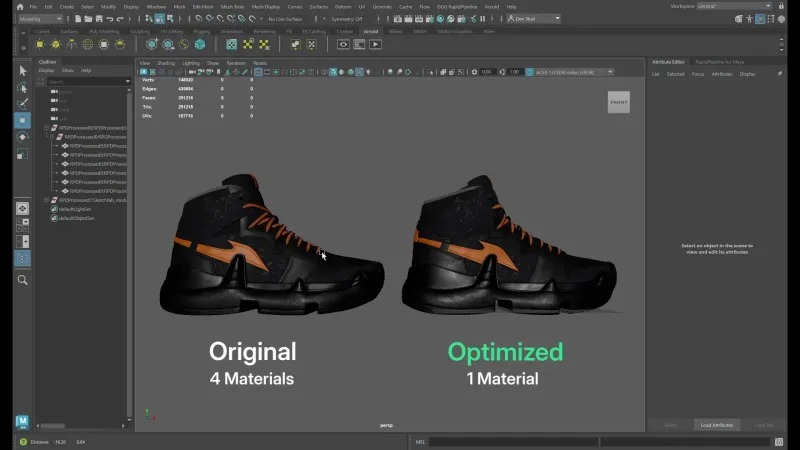
Task: Select the defaultLightSet node in Outliner
Action: coord(74,209)
